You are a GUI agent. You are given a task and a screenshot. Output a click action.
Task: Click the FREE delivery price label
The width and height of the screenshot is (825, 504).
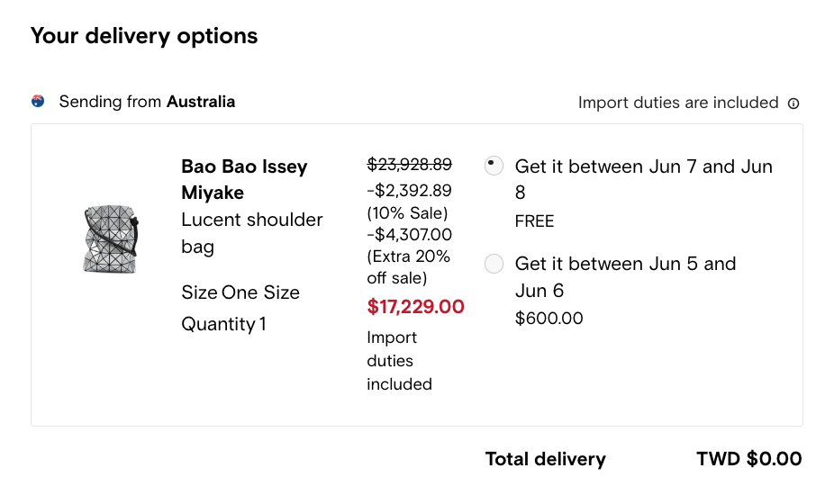(x=534, y=221)
